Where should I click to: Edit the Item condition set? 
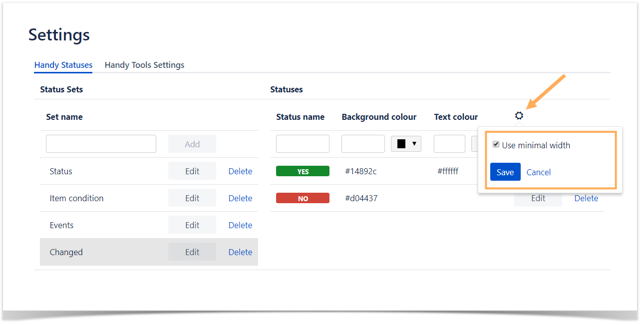pos(192,198)
